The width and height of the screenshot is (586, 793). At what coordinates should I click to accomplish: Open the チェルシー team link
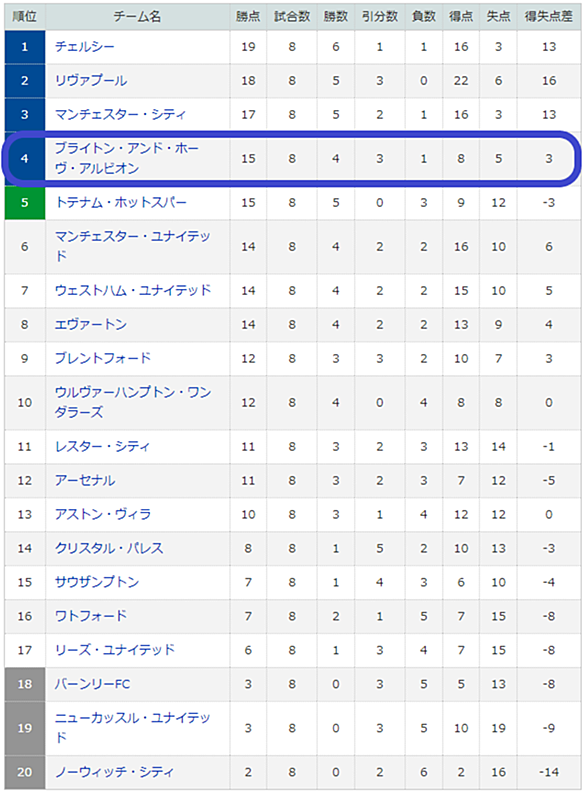pos(84,47)
